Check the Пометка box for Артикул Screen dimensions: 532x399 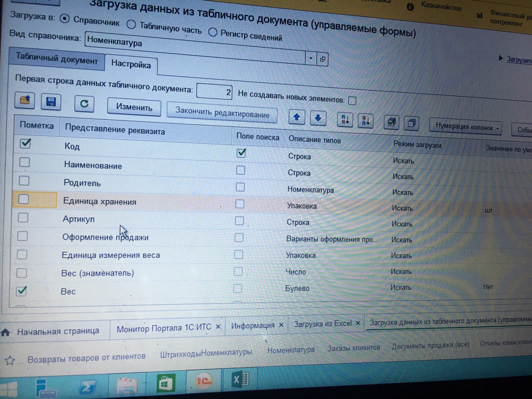click(23, 218)
